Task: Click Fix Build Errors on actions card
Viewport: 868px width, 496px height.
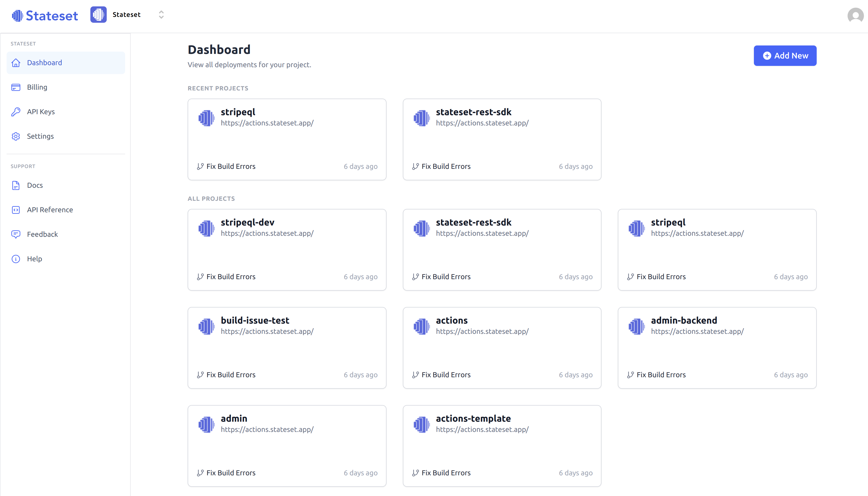Action: click(x=446, y=375)
